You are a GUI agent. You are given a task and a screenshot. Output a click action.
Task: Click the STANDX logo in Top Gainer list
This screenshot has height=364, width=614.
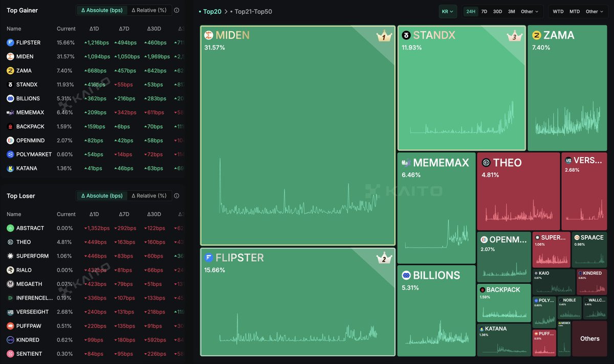point(10,85)
